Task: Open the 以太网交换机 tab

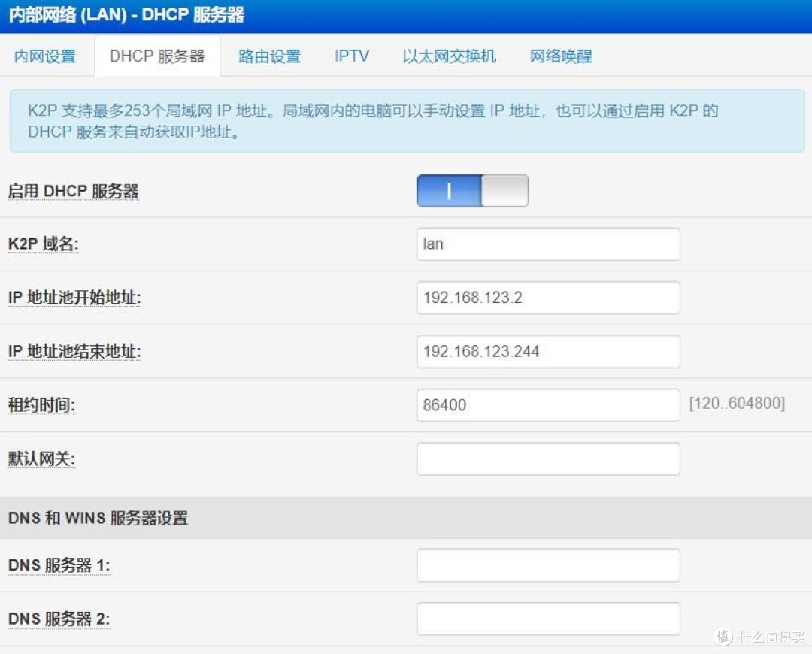Action: click(x=449, y=56)
